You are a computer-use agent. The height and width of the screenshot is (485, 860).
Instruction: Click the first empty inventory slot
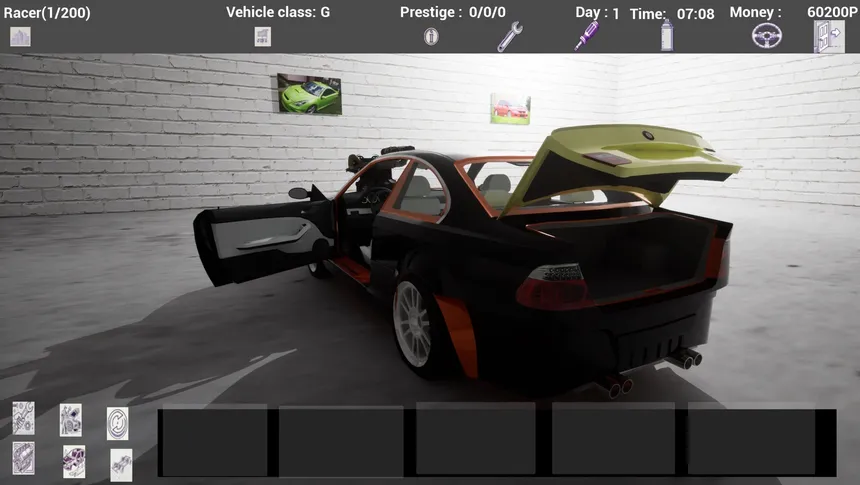(214, 440)
